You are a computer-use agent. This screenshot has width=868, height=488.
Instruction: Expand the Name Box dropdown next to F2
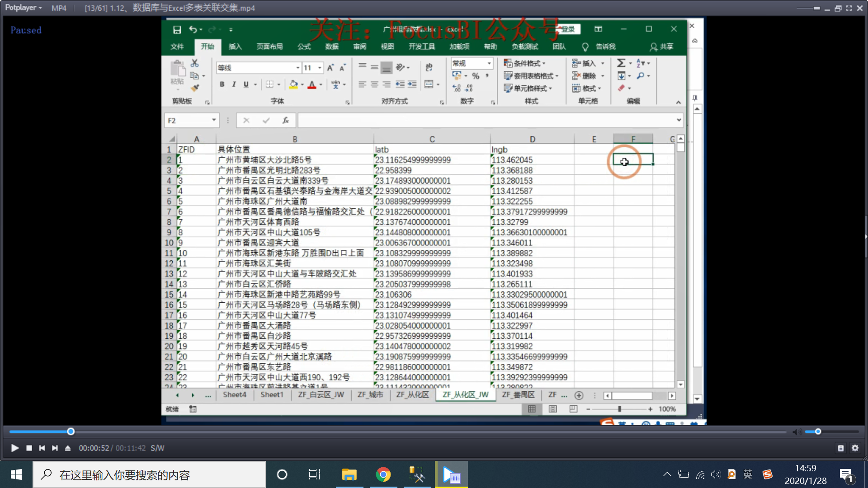click(214, 120)
